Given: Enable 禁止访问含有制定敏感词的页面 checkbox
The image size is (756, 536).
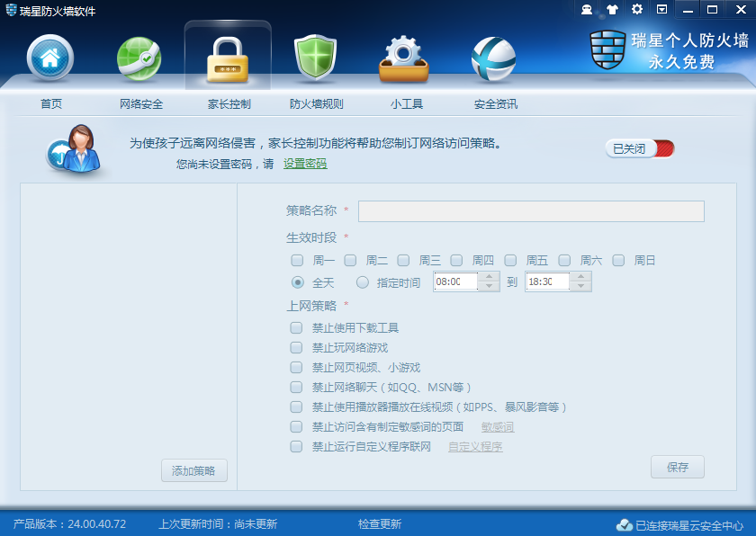Looking at the screenshot, I should click(x=296, y=426).
